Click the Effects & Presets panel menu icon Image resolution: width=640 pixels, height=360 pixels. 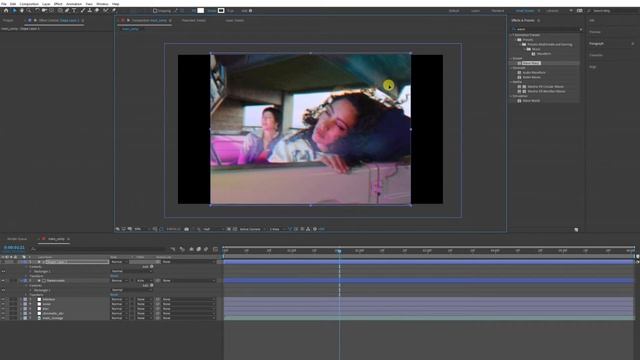click(x=538, y=20)
